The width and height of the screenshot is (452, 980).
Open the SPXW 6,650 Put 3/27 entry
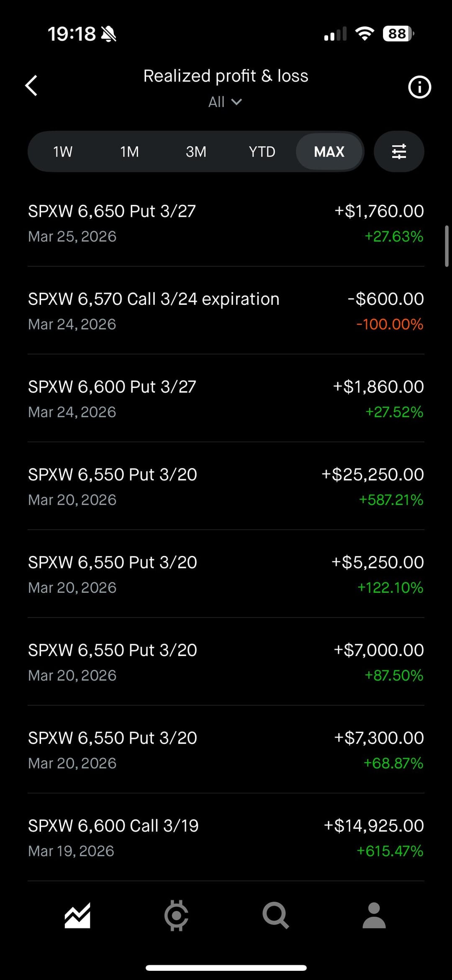[x=226, y=223]
